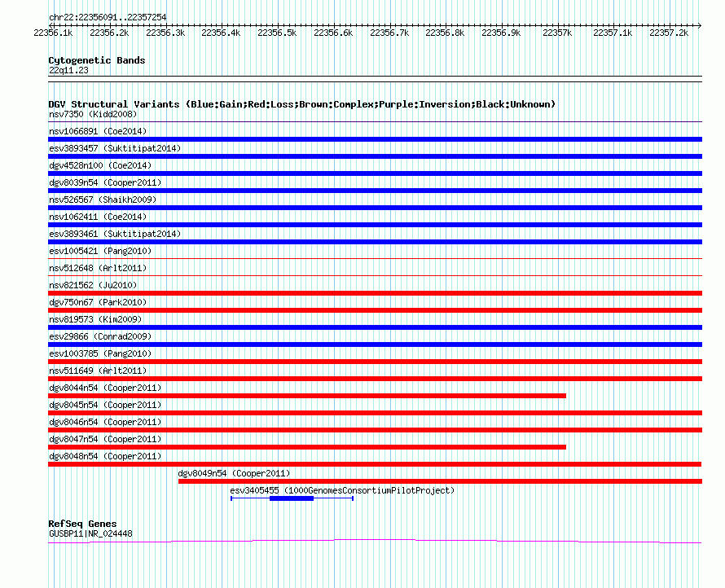Viewport: 725px width, 588px height.
Task: Open the dgv750n67 (Park2010) label
Action: coord(98,302)
